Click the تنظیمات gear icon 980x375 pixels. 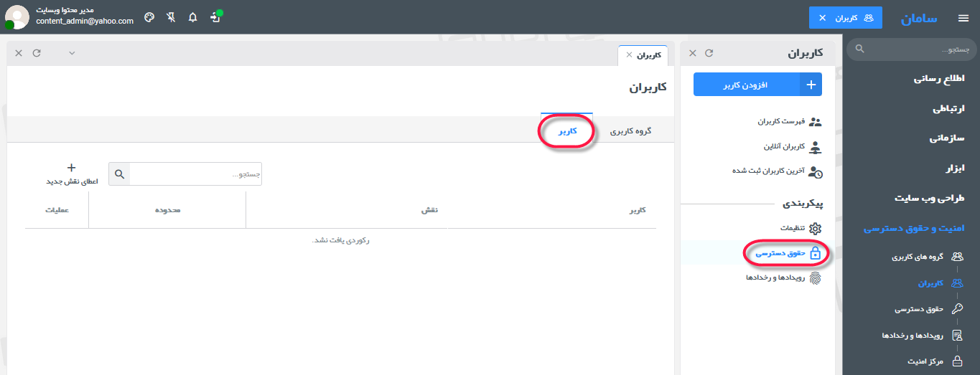pyautogui.click(x=815, y=228)
